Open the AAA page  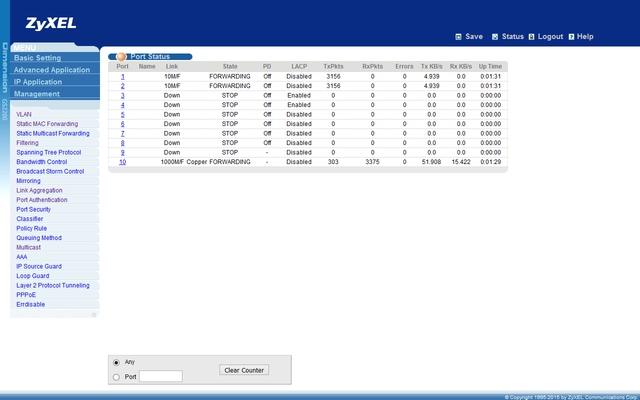pyautogui.click(x=22, y=257)
